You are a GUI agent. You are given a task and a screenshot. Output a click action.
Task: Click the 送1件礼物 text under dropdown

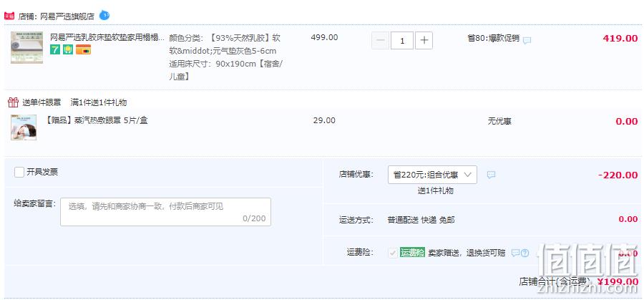coord(435,190)
